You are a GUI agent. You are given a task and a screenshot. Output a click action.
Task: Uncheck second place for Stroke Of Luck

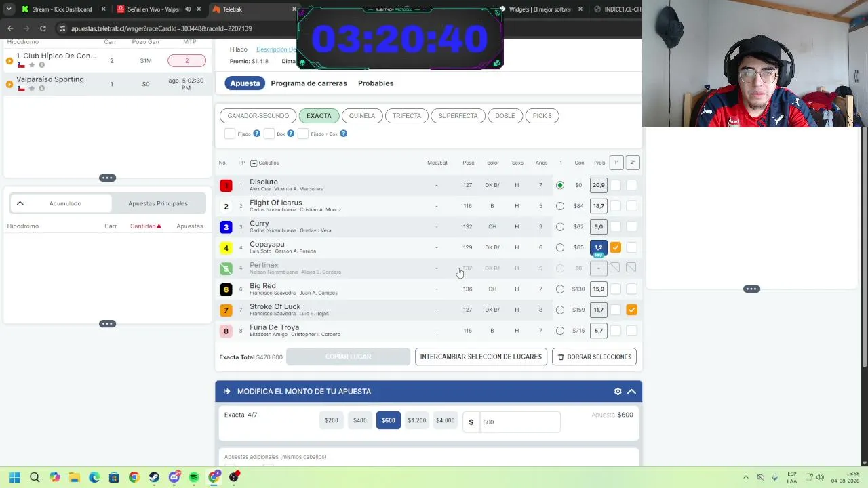point(632,310)
